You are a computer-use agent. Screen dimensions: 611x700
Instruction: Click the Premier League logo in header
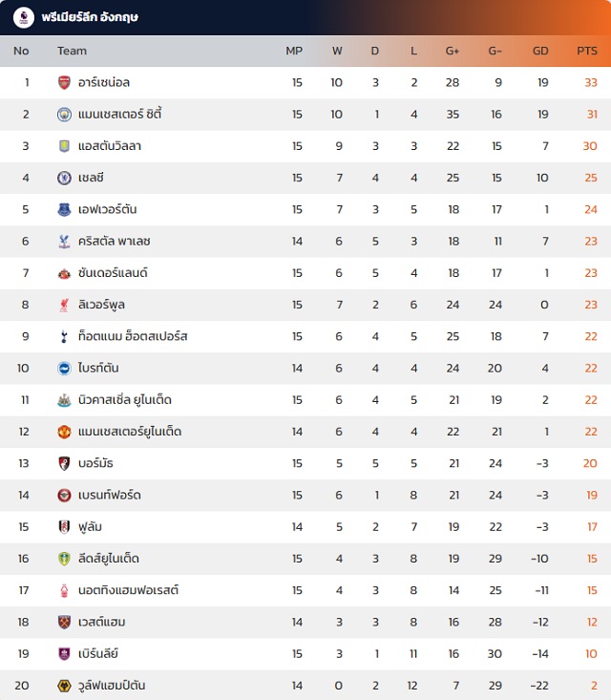(x=24, y=17)
